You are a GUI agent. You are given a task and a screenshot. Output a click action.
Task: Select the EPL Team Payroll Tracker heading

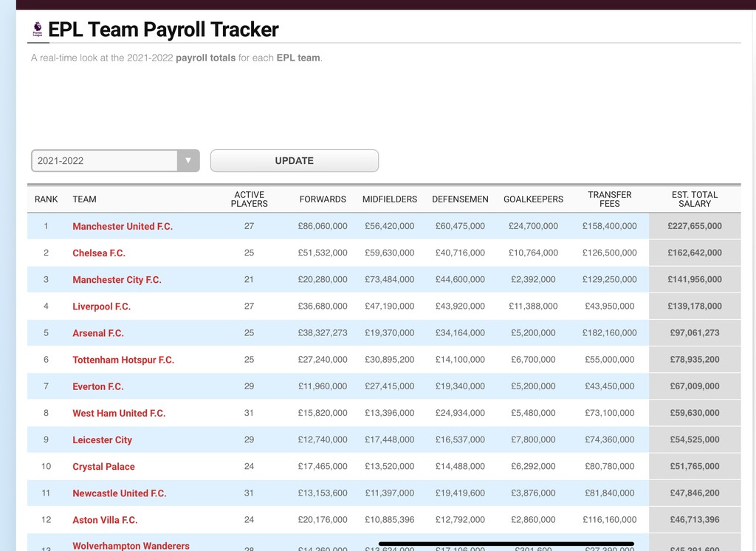click(x=163, y=30)
